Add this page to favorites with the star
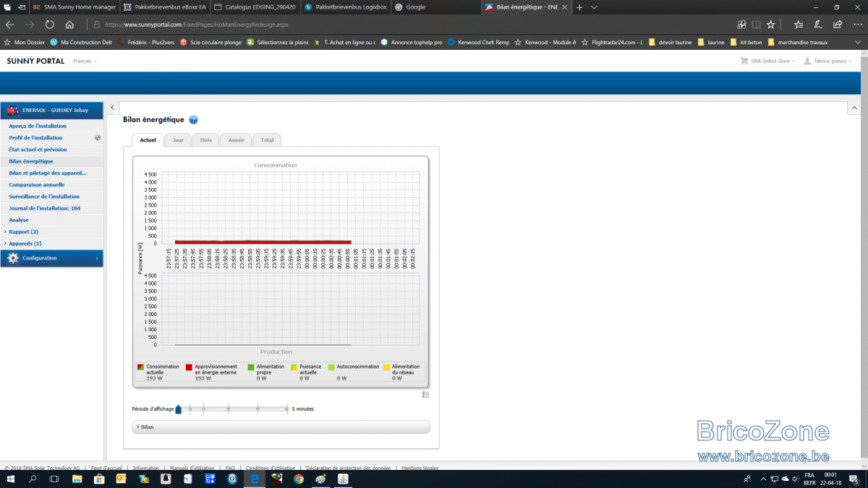 [x=771, y=24]
